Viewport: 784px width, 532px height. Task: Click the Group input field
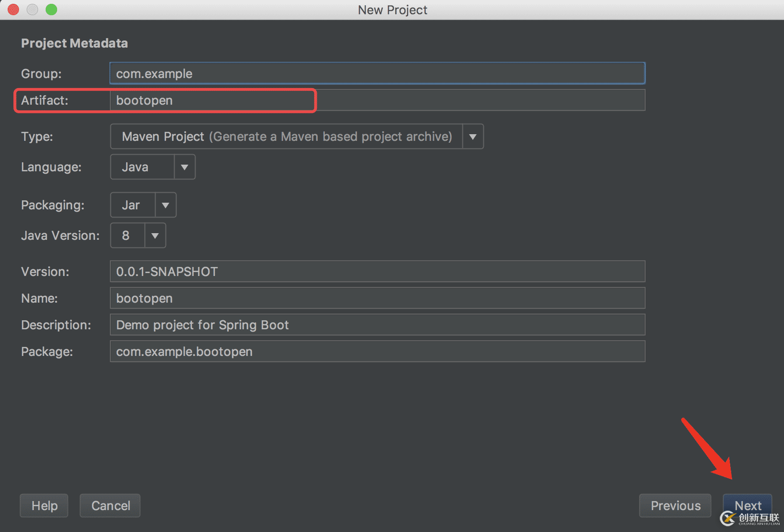[x=377, y=73]
